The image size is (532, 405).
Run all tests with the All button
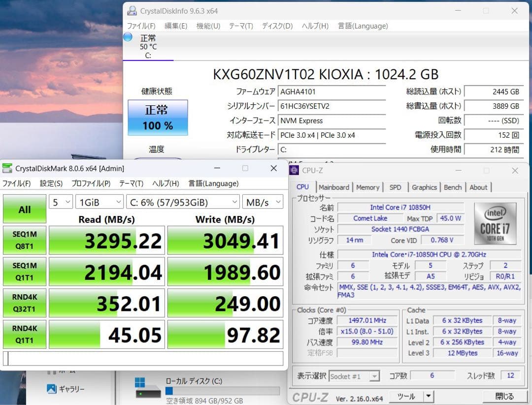coord(24,209)
